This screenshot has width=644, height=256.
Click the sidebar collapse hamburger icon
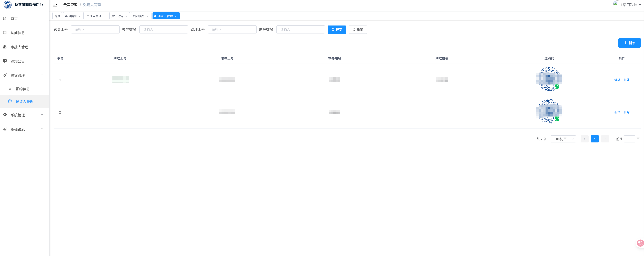tap(55, 5)
